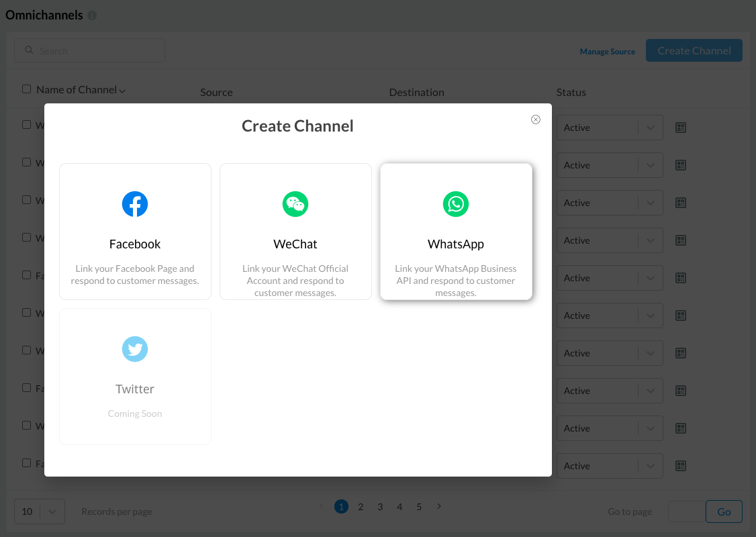Click the Go button
Viewport: 756px width, 537px height.
[724, 512]
